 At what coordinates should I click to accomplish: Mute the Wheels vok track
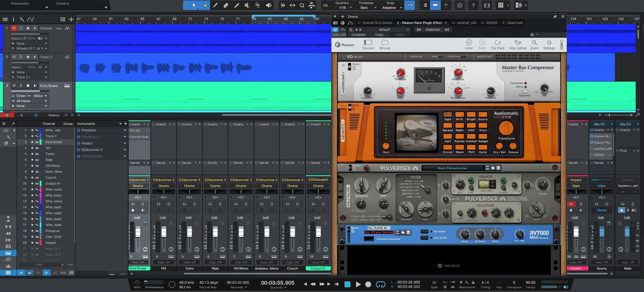pos(14,28)
